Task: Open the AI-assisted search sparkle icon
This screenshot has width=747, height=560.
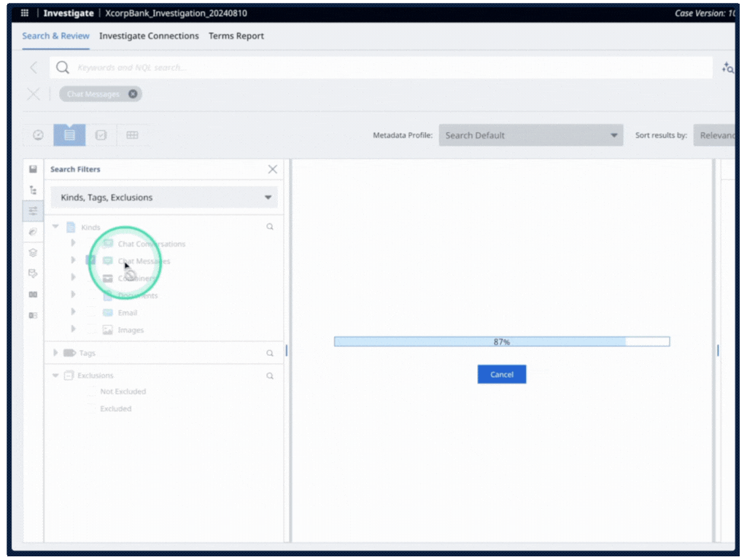Action: (727, 68)
